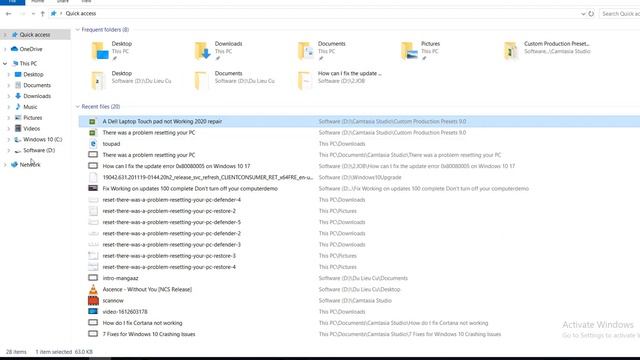Viewport: 640px width, 360px height.
Task: Collapse the Recent files group chevron
Action: 78,107
